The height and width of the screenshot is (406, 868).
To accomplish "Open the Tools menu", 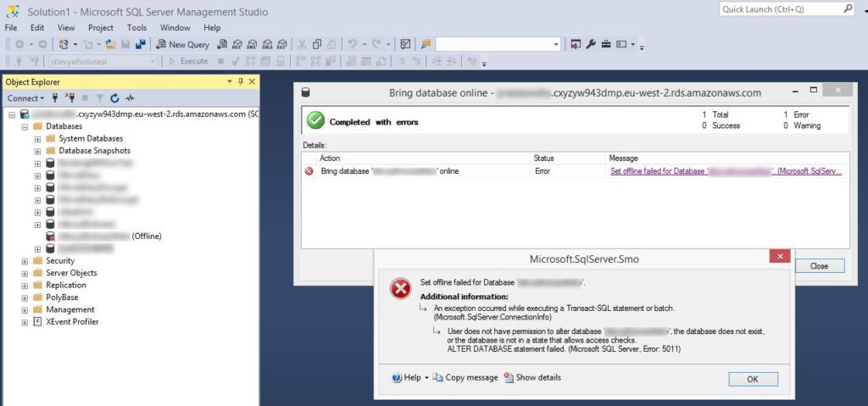I will click(136, 28).
